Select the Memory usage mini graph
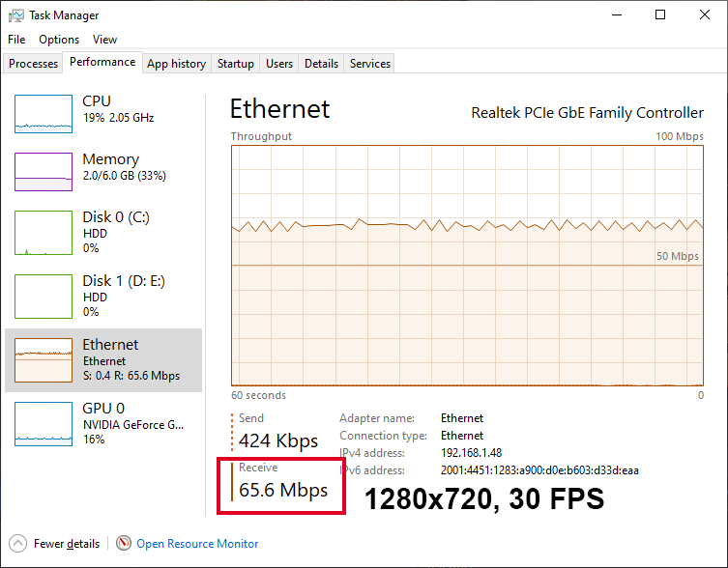This screenshot has height=568, width=728. (x=44, y=172)
